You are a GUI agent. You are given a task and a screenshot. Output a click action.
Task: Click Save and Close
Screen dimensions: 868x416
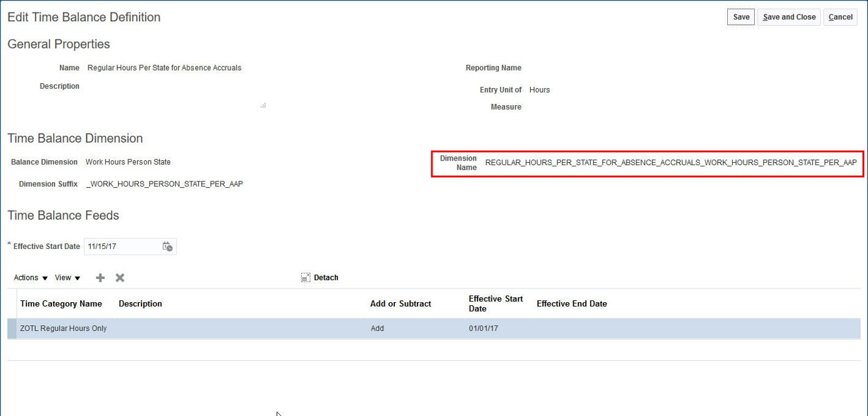pyautogui.click(x=789, y=17)
